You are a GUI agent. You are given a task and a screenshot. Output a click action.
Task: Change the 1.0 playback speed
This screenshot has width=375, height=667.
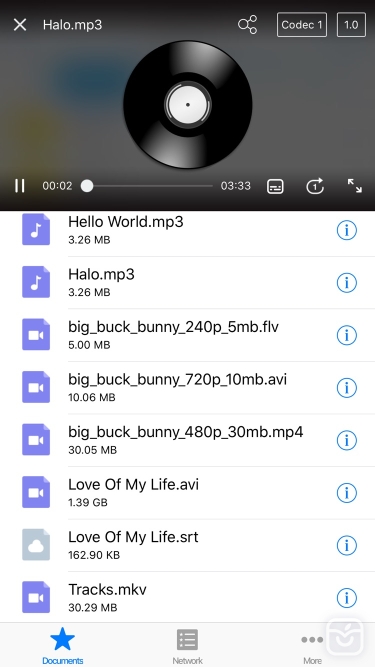tap(351, 25)
